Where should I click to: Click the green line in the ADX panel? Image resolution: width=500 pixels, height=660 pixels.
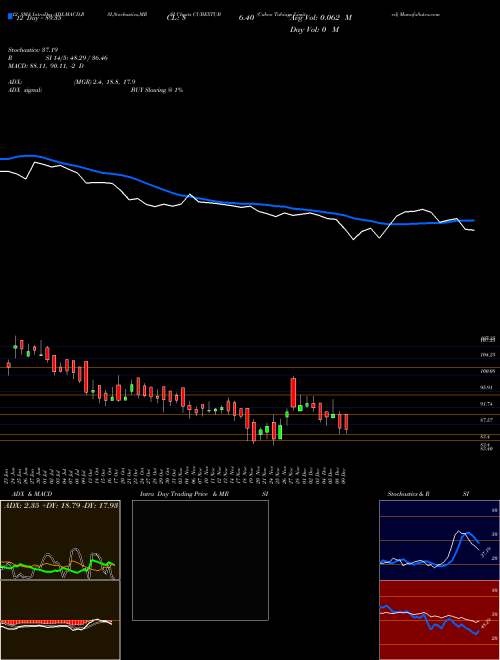pos(58,567)
